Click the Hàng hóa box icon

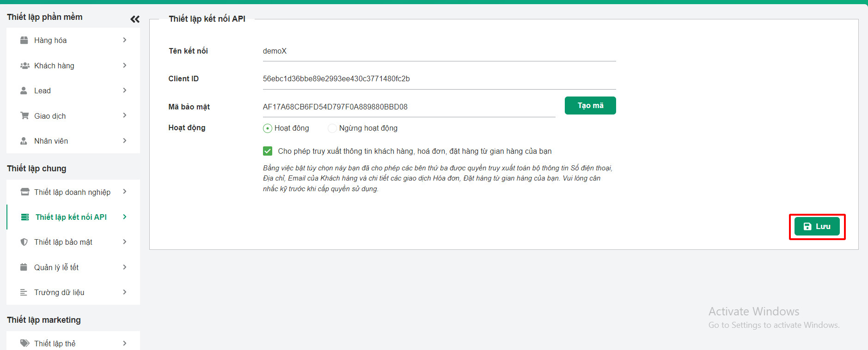coord(24,40)
